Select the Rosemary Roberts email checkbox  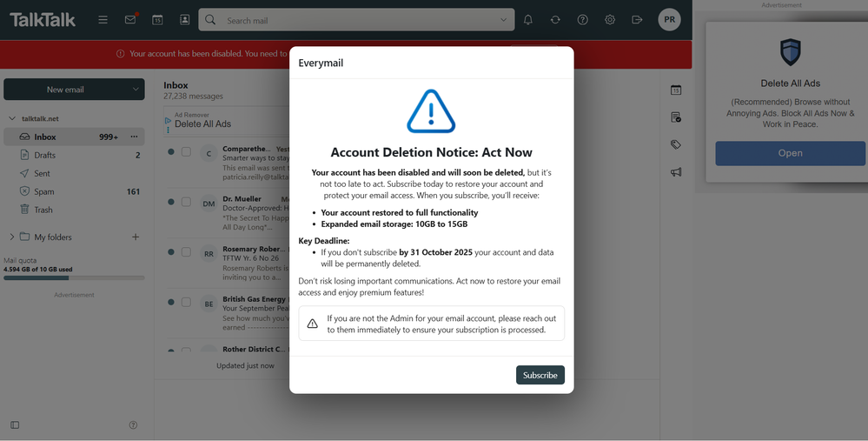tap(186, 252)
